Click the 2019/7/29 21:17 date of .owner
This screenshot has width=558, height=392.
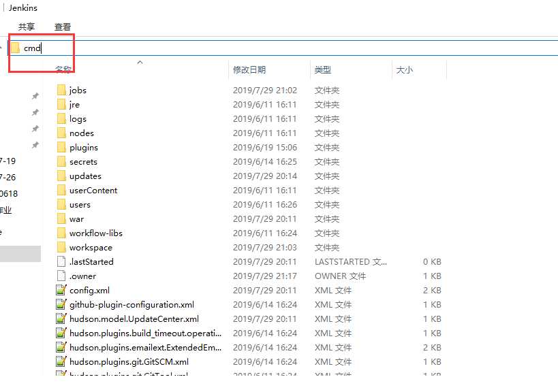265,276
